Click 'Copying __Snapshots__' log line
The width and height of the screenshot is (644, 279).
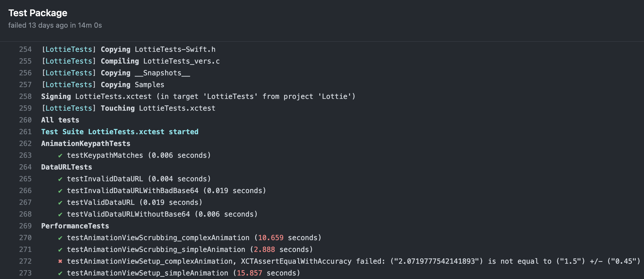[x=116, y=73]
